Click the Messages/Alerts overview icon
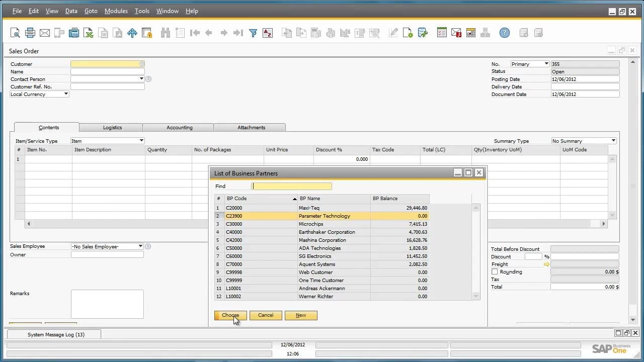644x362 pixels. click(456, 33)
